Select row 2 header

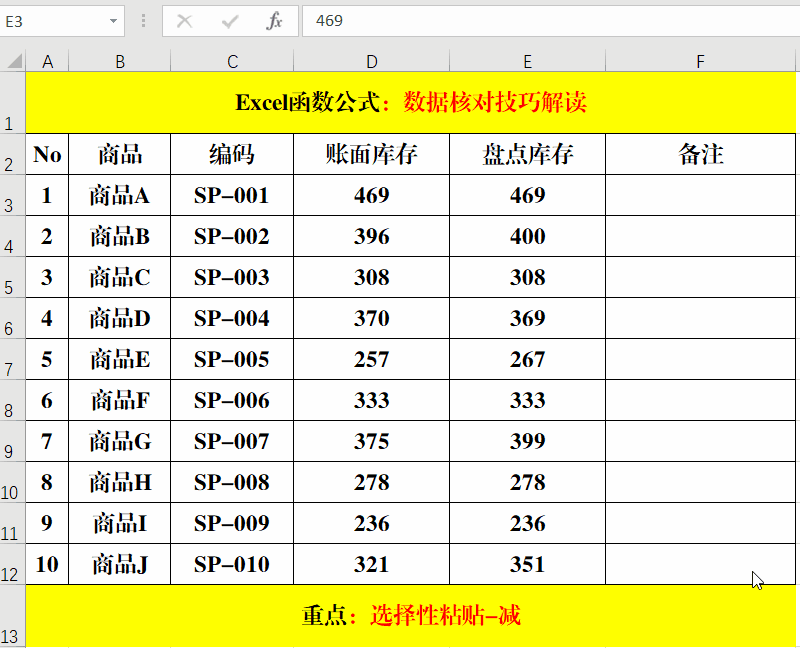click(x=12, y=154)
